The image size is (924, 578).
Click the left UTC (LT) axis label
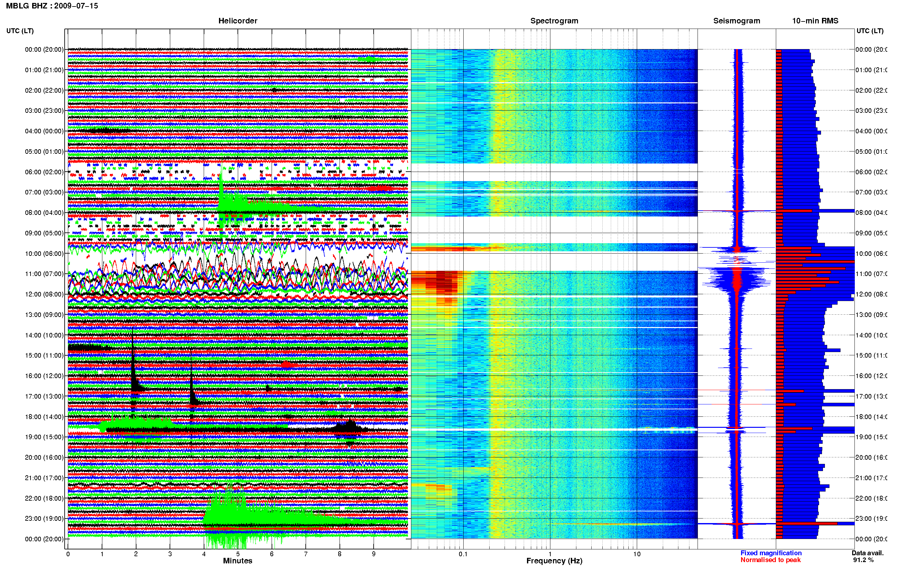click(20, 31)
